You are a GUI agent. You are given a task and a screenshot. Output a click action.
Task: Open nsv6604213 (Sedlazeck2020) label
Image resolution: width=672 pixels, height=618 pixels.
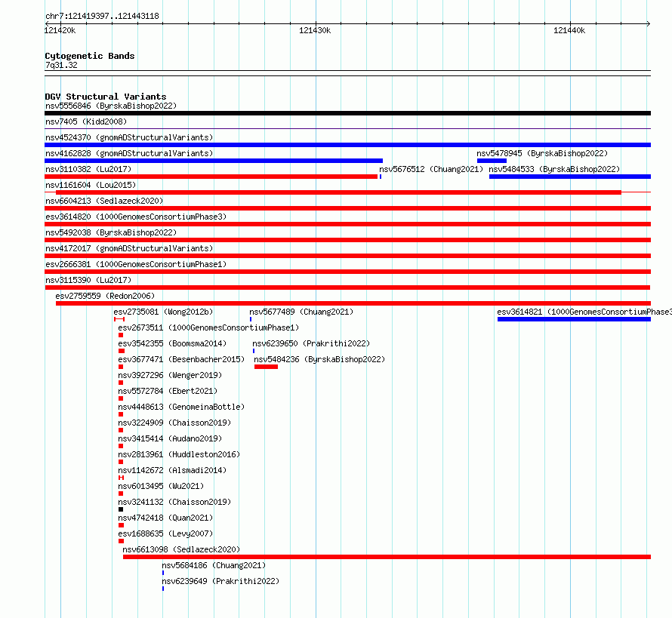click(x=104, y=201)
